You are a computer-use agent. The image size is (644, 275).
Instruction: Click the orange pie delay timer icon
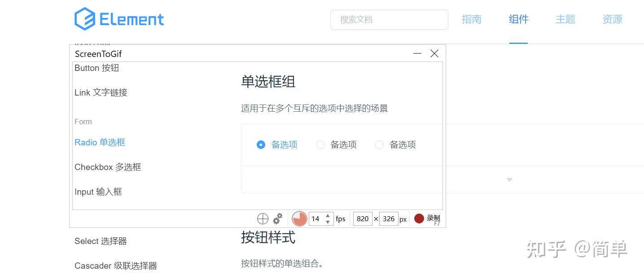(299, 218)
